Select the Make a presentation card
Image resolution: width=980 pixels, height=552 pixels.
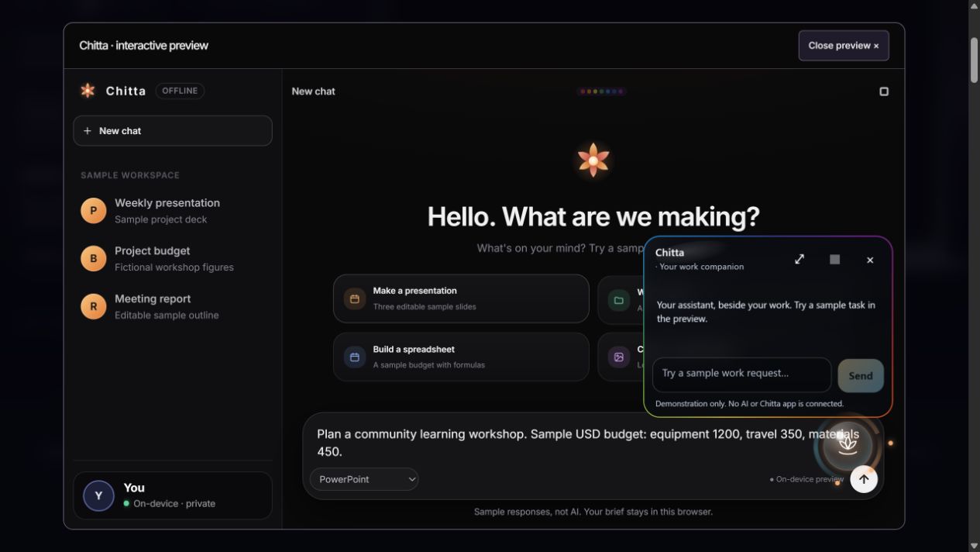tap(461, 298)
